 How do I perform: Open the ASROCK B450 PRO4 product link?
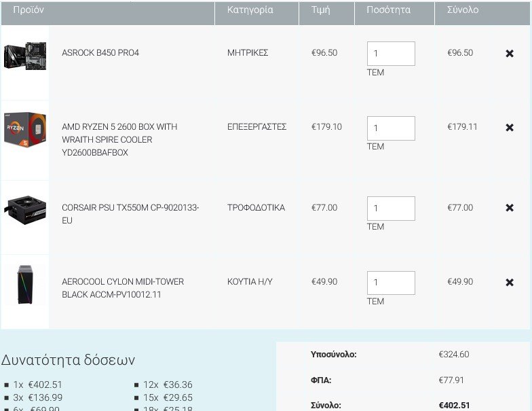(100, 53)
